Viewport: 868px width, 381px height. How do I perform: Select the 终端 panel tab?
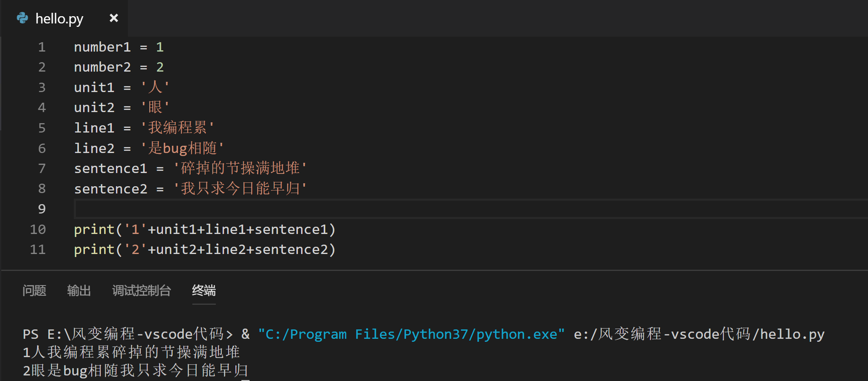point(204,291)
